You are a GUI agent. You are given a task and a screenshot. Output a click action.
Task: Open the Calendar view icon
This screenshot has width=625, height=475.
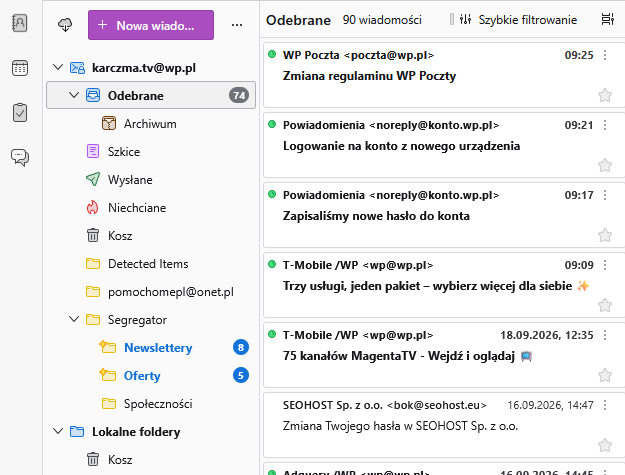coord(20,68)
